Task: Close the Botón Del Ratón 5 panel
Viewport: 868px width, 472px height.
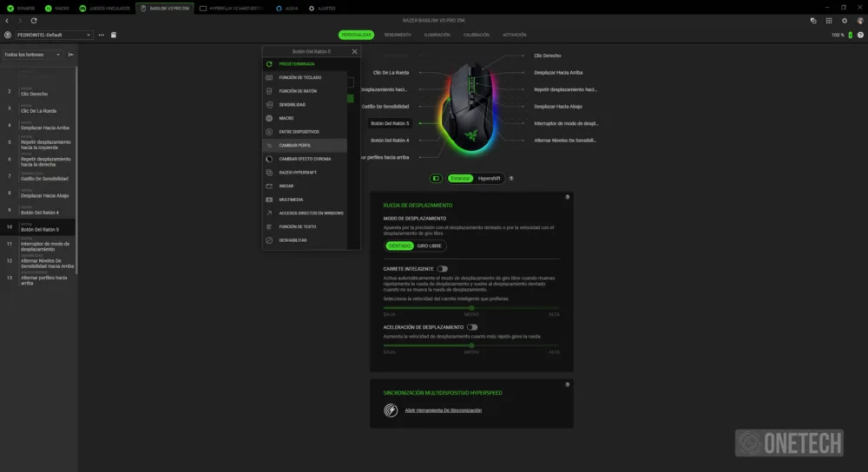Action: (x=354, y=51)
